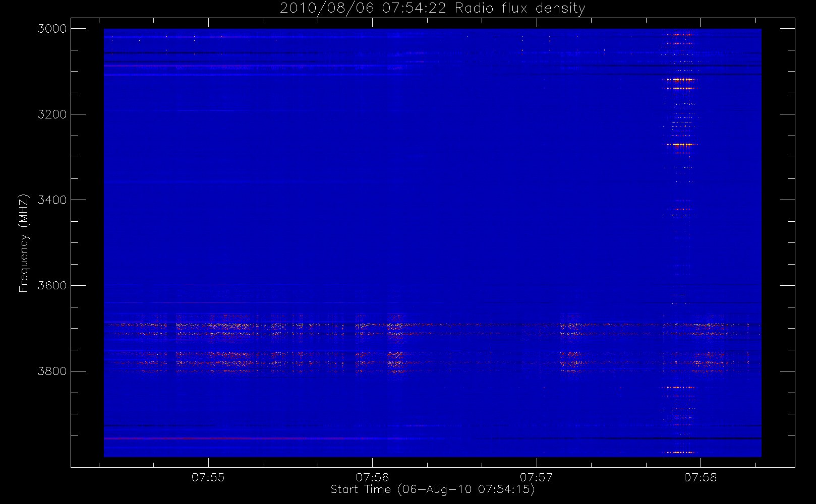The image size is (816, 504).
Task: Click the 3600 frequency tick label
Action: click(x=52, y=286)
